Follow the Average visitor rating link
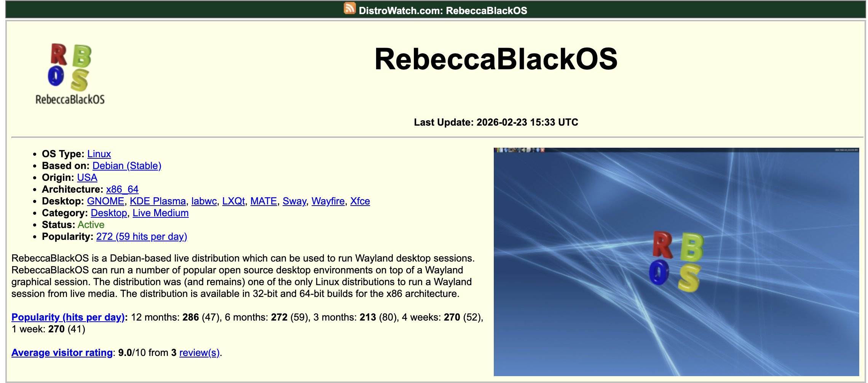The height and width of the screenshot is (383, 868). tap(62, 353)
